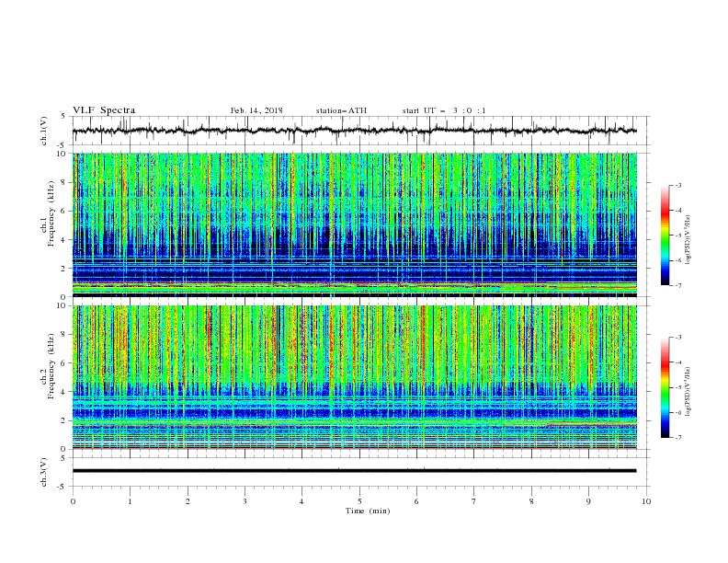Viewport: 728px width, 563px height.
Task: Click the "Feb. 14, 2018" date label
Action: click(x=256, y=110)
